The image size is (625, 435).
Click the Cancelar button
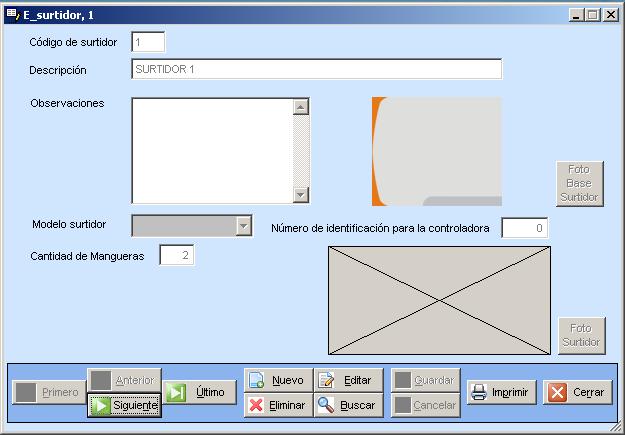tap(426, 405)
